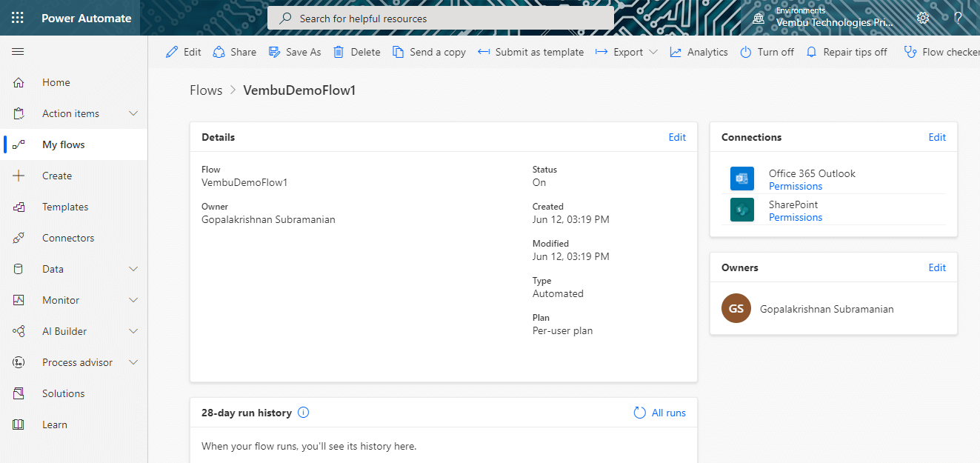Turn off the flow
Screen dimensions: 980x463
pyautogui.click(x=767, y=52)
